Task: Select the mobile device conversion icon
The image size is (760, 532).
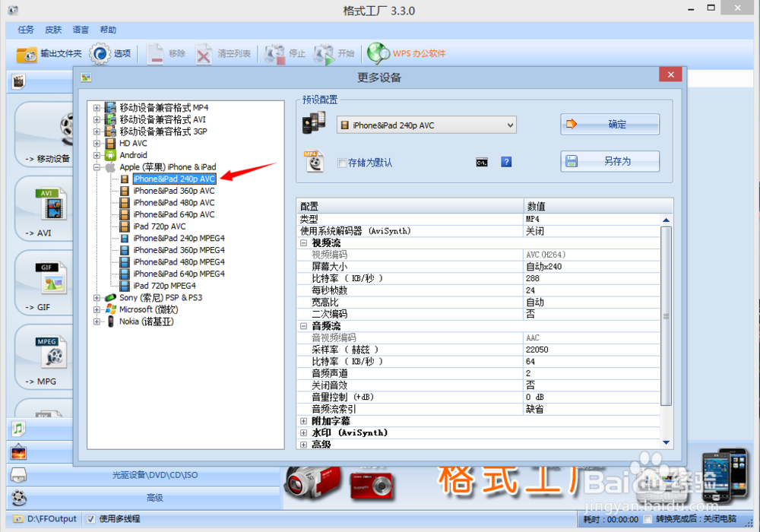Action: (x=67, y=128)
